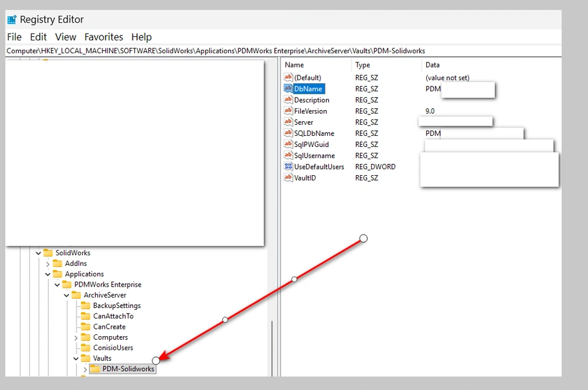The height and width of the screenshot is (390, 588).
Task: Collapse the SolidWorks tree node
Action: pos(38,253)
